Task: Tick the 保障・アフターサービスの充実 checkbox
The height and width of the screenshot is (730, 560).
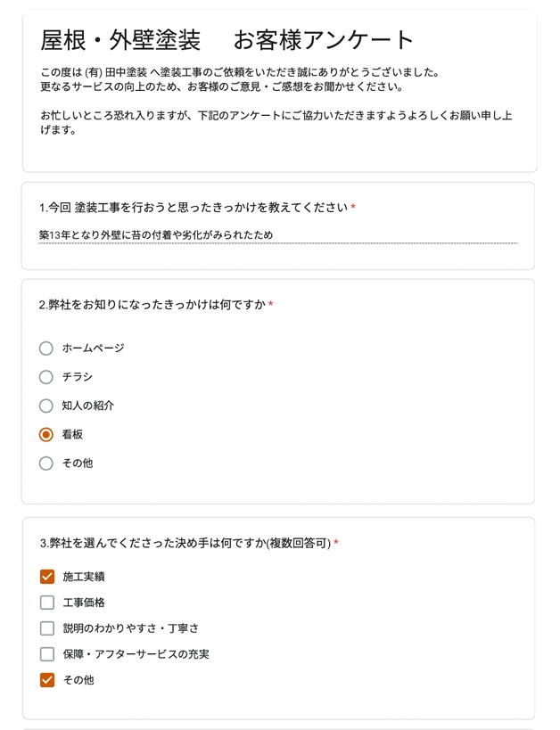Action: 47,654
